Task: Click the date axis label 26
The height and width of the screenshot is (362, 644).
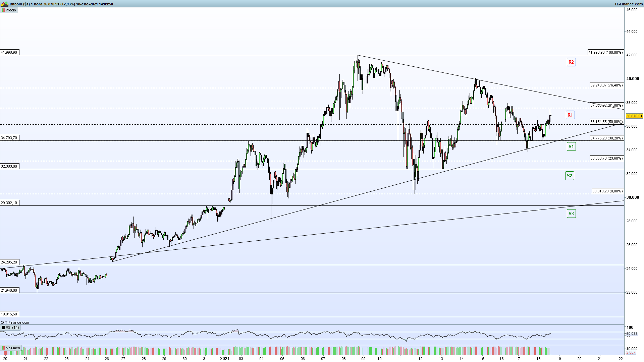Action: coord(107,359)
